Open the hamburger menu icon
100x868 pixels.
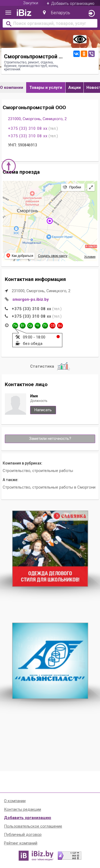[x=8, y=13]
